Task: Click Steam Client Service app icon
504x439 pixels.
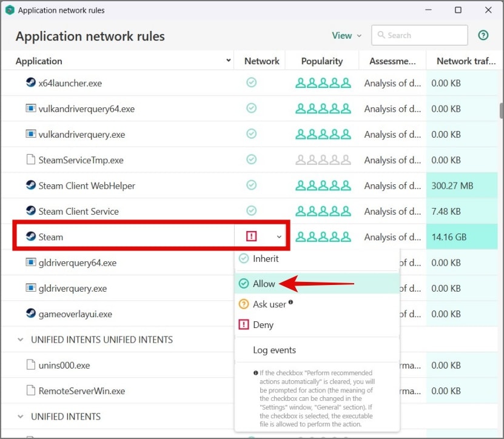Action: pos(30,211)
